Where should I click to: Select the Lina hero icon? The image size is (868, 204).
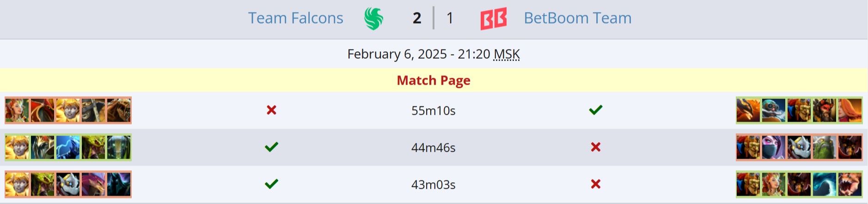[850, 110]
